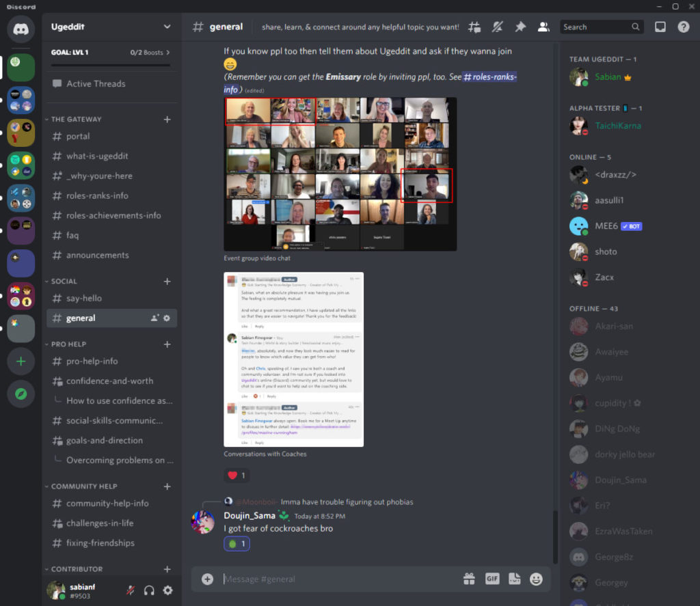The image size is (700, 606).
Task: Open the roles-achievements-info channel
Action: point(111,215)
